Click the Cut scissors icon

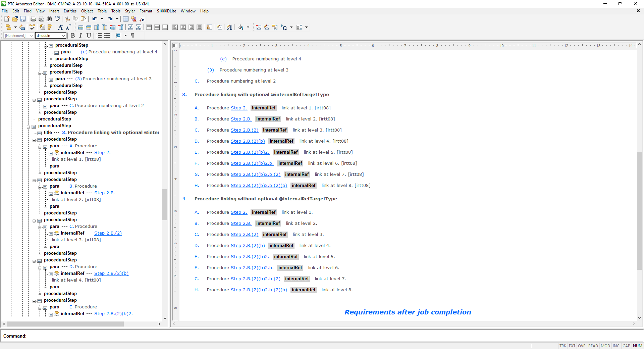coord(67,19)
